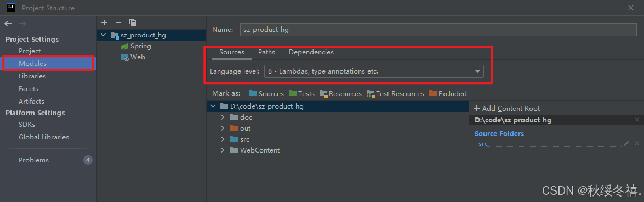This screenshot has height=202, width=644.
Task: Edit src source folder properties pencil icon
Action: coord(626,143)
